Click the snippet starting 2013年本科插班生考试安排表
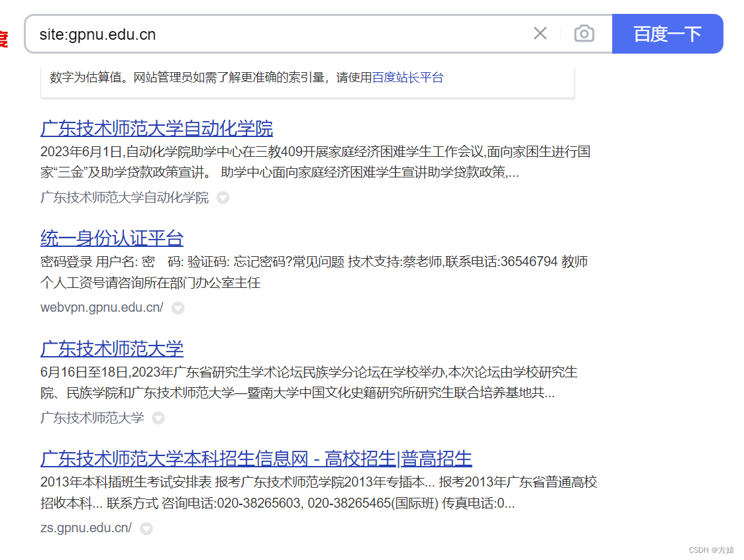The width and height of the screenshot is (744, 560). (x=319, y=492)
